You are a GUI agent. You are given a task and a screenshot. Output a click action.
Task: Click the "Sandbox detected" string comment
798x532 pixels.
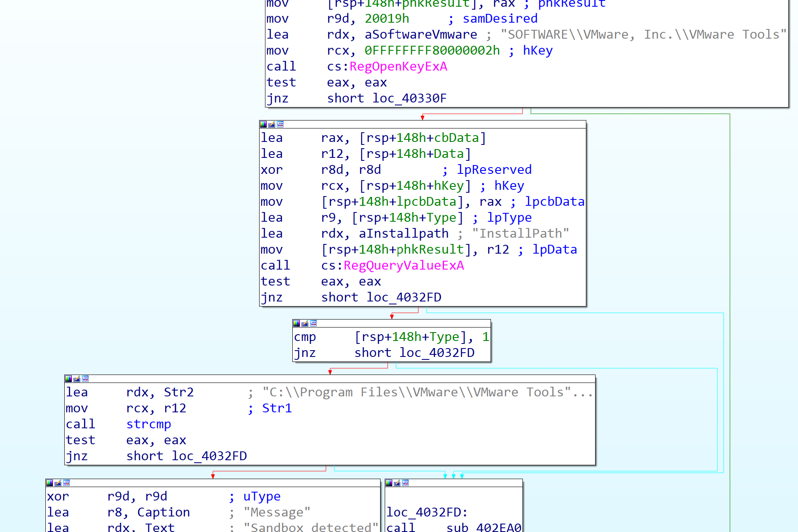point(311,527)
